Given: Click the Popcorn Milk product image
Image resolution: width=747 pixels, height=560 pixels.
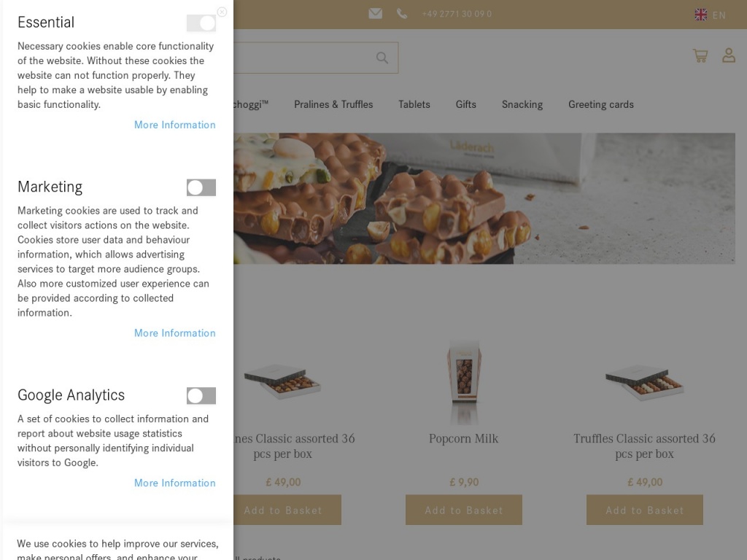Looking at the screenshot, I should coord(464,381).
